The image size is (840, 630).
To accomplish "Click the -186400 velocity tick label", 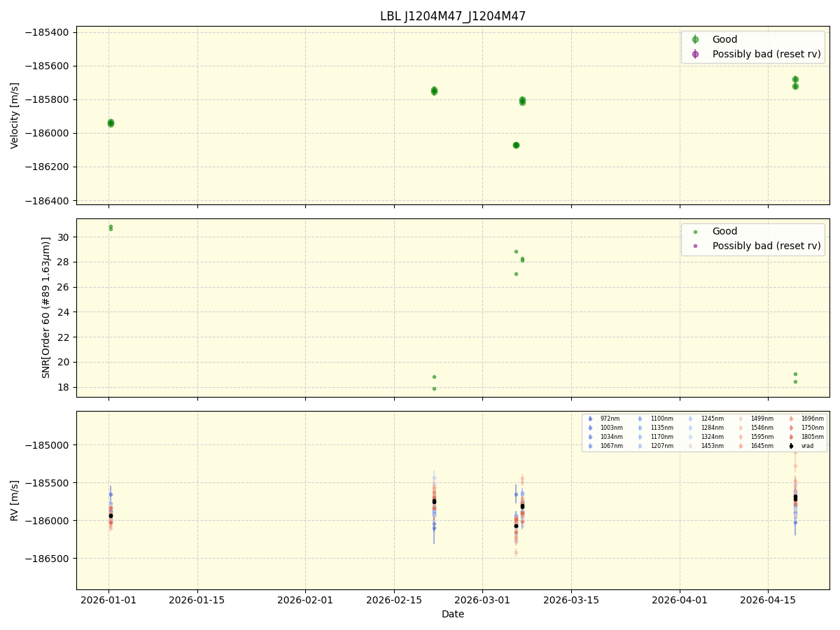I will click(x=46, y=201).
